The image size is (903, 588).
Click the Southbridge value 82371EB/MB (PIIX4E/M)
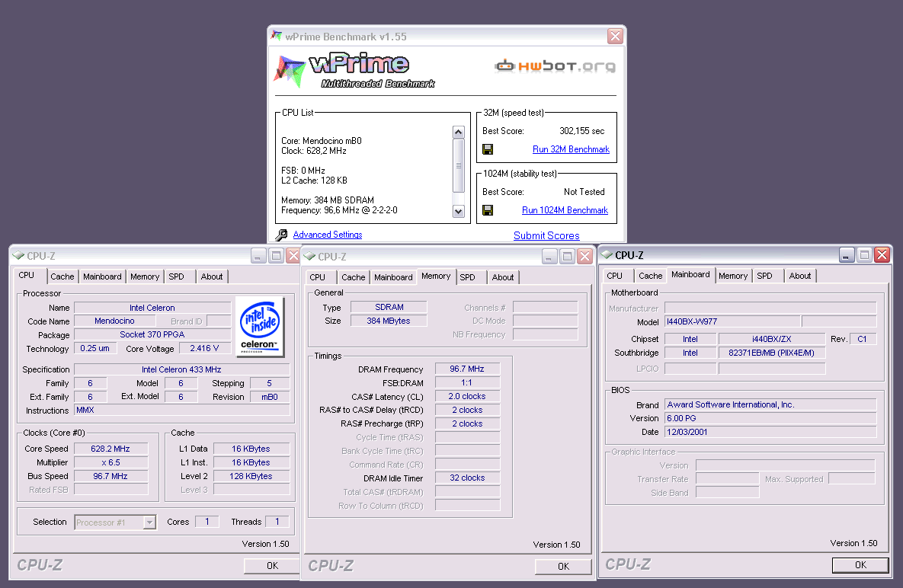tap(772, 353)
